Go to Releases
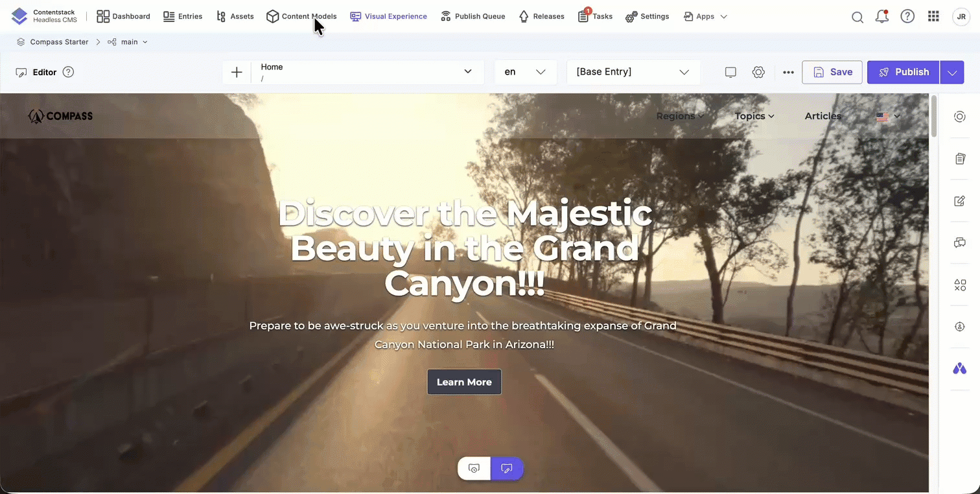 click(541, 17)
